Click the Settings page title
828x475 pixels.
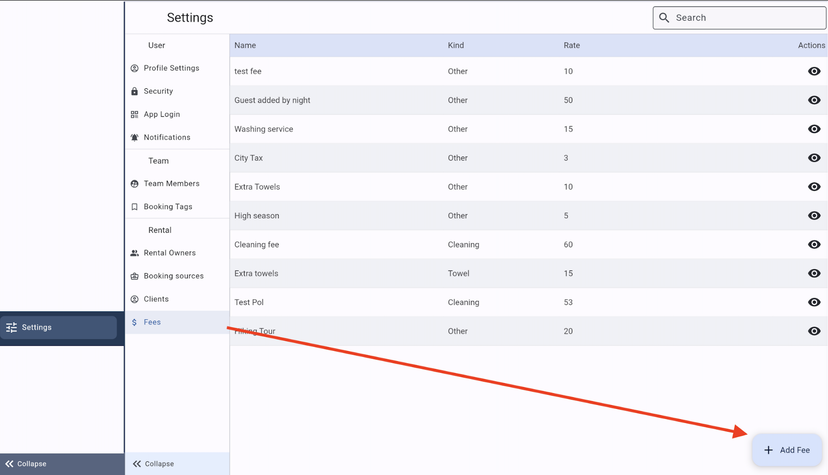click(x=190, y=18)
